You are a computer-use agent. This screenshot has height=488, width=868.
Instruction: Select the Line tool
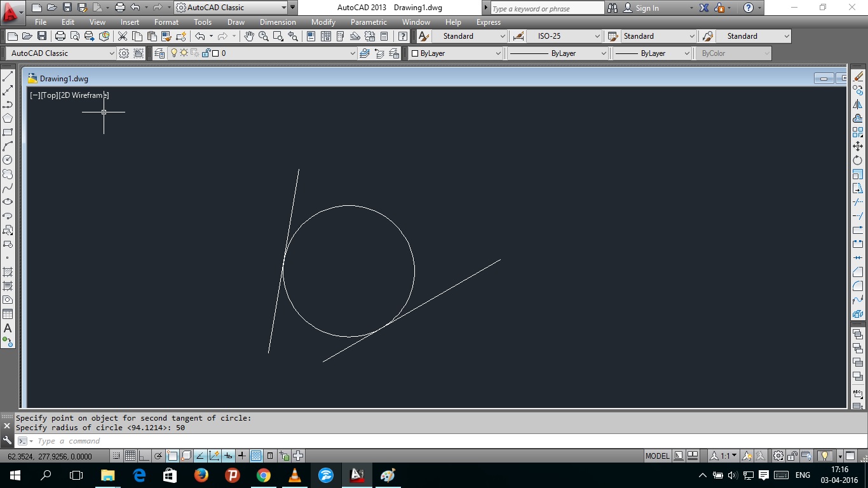point(8,77)
